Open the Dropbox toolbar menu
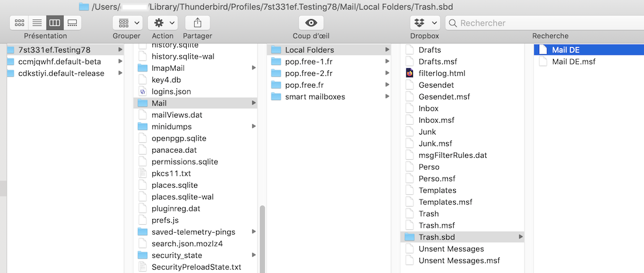This screenshot has width=644, height=273. click(424, 23)
